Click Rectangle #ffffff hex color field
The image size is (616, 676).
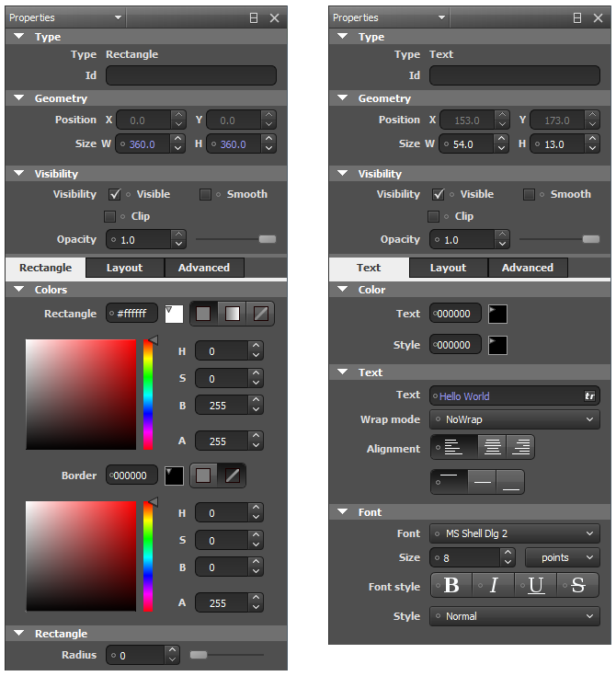pos(131,314)
